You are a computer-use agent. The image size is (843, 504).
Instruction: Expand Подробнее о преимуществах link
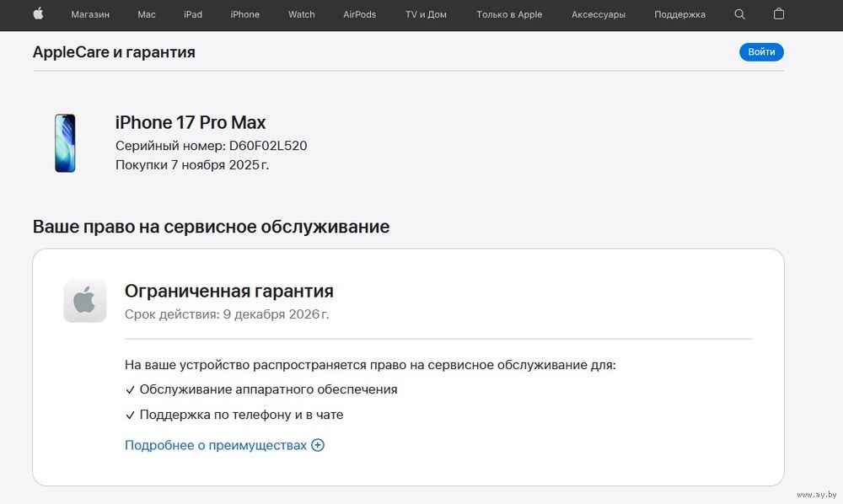(216, 445)
